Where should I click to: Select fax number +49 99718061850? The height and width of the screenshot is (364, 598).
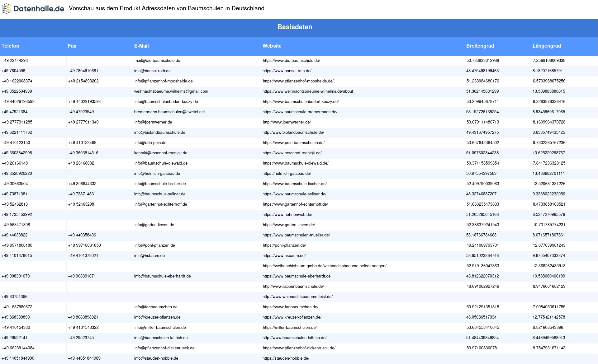(84, 245)
